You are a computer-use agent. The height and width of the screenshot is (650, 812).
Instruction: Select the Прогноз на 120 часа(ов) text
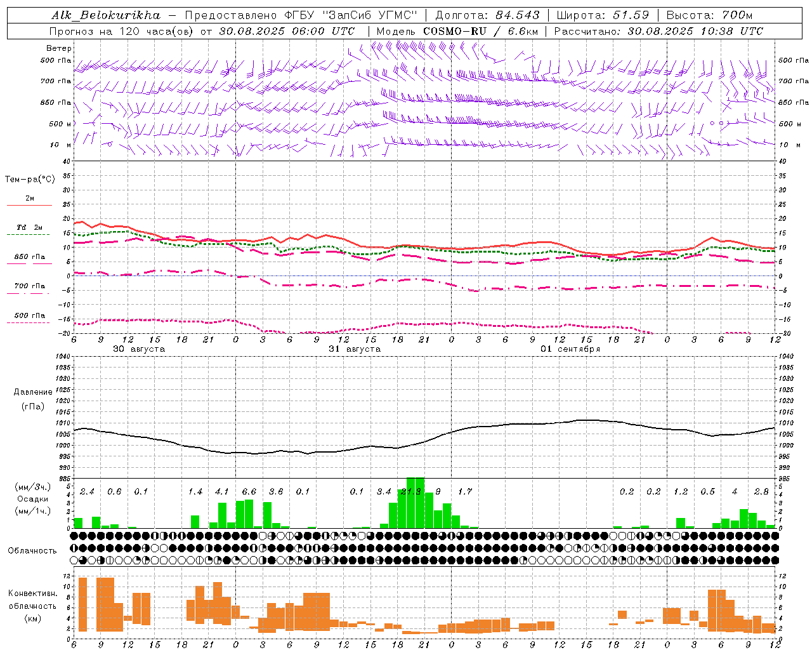click(x=122, y=30)
